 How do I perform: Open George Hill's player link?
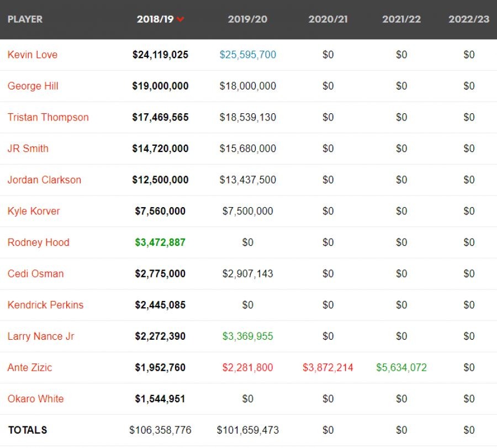point(33,86)
